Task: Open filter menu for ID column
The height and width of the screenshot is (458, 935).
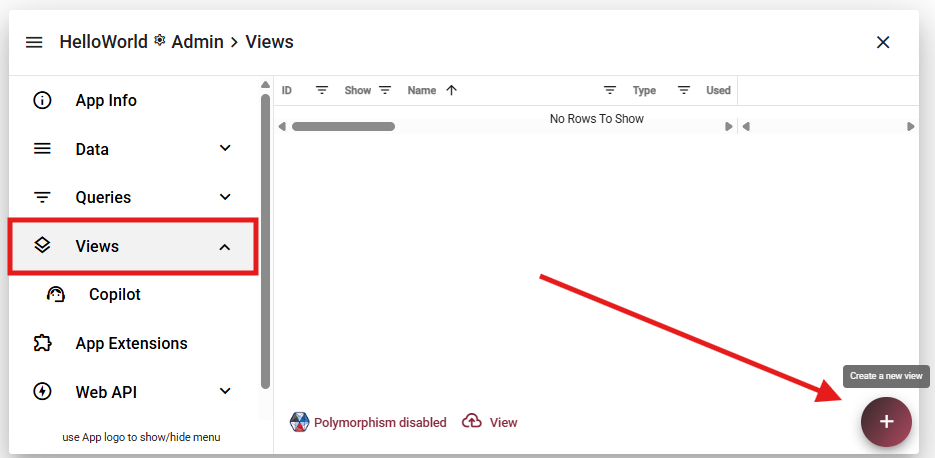Action: pos(322,90)
